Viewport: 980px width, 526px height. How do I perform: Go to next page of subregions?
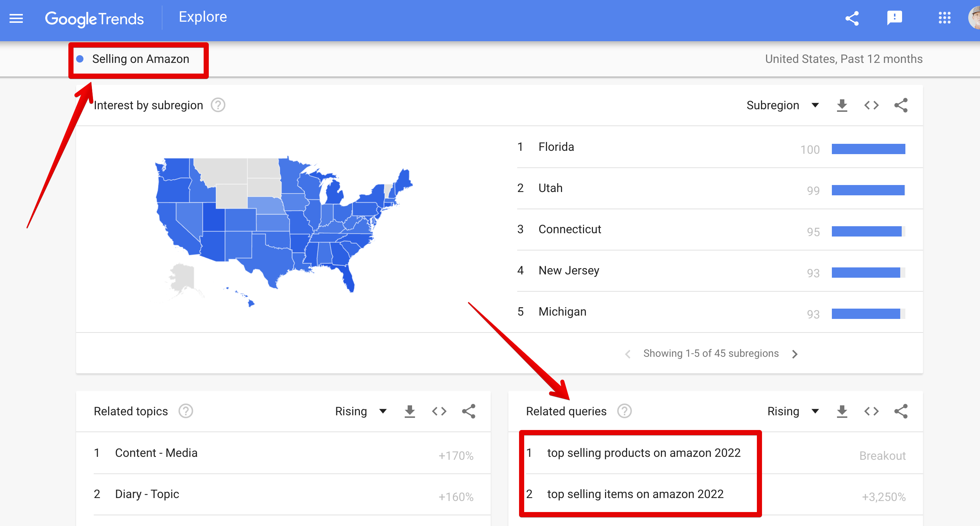pos(794,354)
